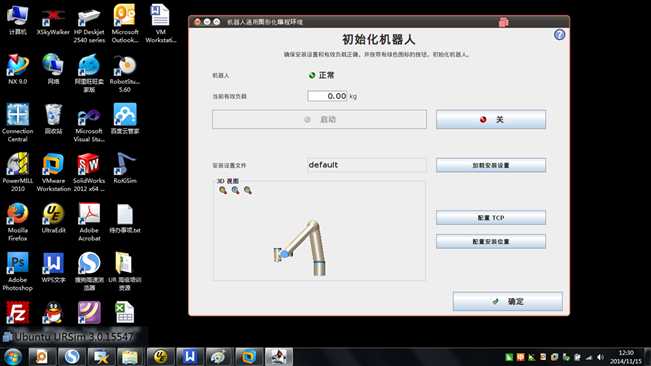Click the green robot status indicator next to 正常
This screenshot has height=366, width=651.
click(x=312, y=75)
